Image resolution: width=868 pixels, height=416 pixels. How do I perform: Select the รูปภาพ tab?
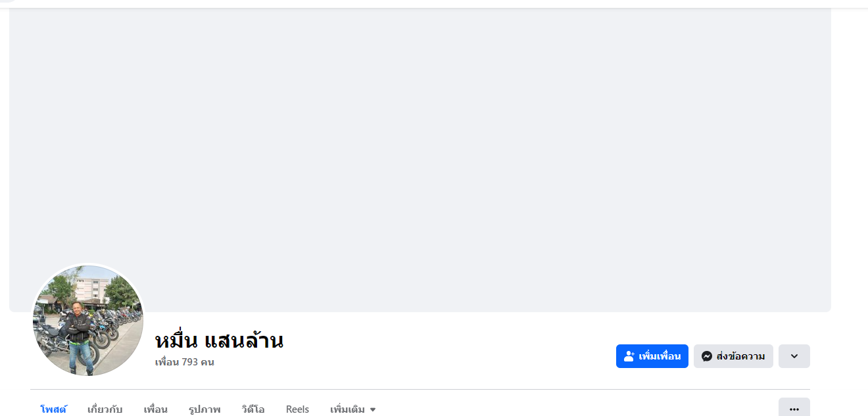pos(205,409)
